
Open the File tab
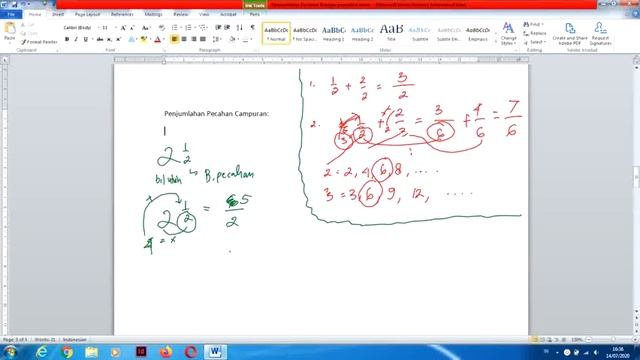click(11, 14)
